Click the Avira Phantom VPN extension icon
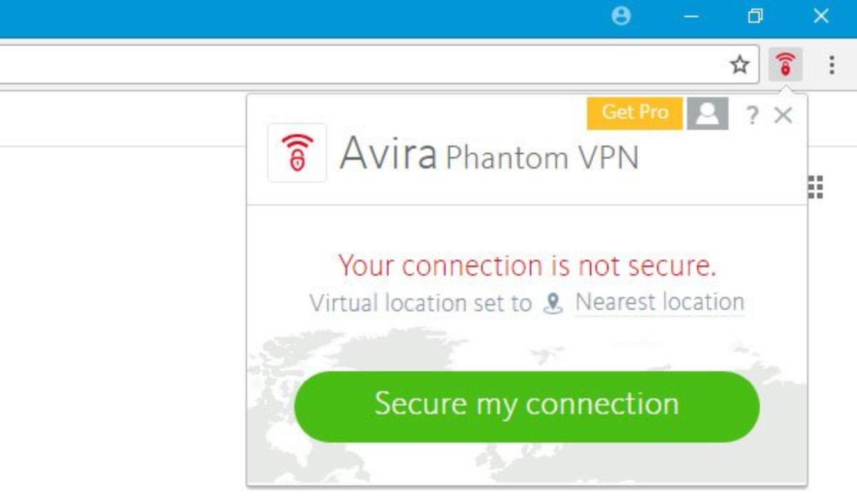 tap(785, 66)
